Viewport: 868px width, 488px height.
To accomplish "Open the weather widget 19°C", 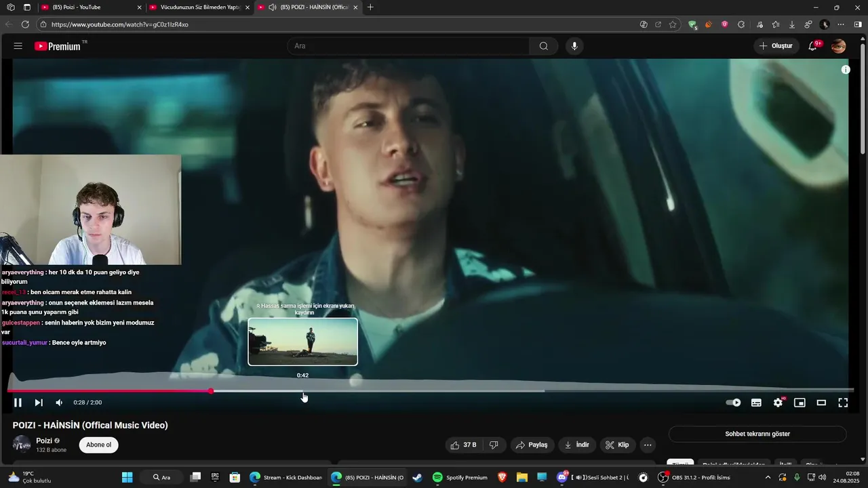I will [x=28, y=477].
